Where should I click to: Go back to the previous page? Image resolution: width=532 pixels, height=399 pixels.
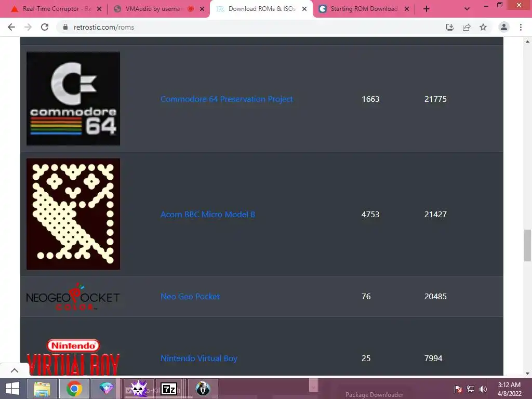pos(11,27)
